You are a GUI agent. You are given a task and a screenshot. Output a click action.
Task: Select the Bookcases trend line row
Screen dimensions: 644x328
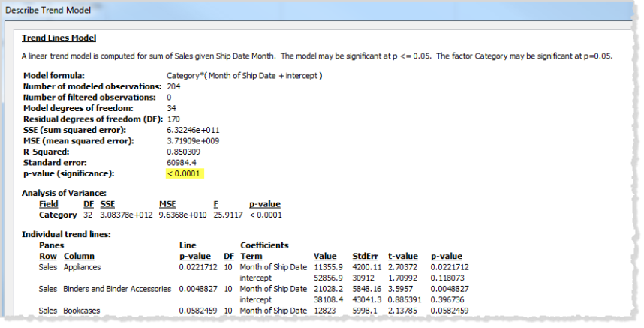click(254, 311)
